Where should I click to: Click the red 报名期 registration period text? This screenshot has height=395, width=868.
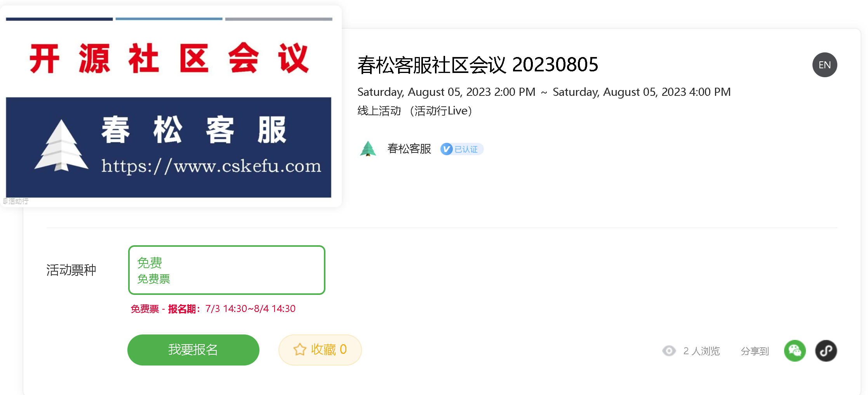213,309
